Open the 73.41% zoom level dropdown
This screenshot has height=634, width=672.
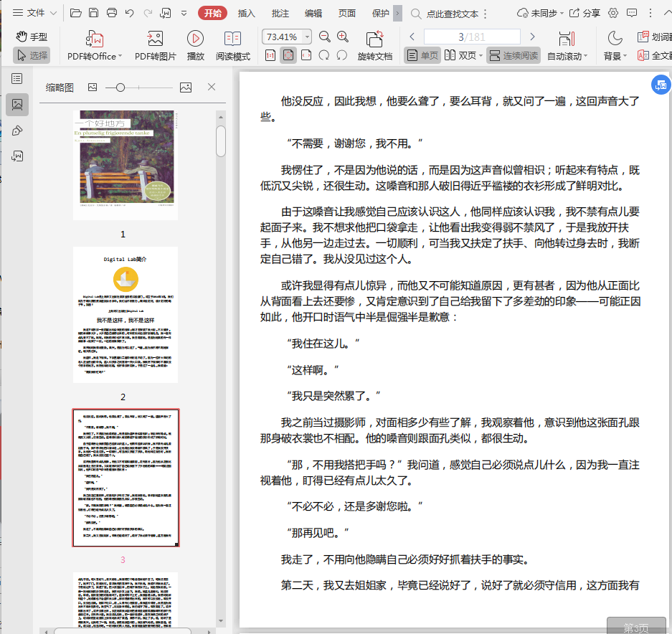pos(308,37)
